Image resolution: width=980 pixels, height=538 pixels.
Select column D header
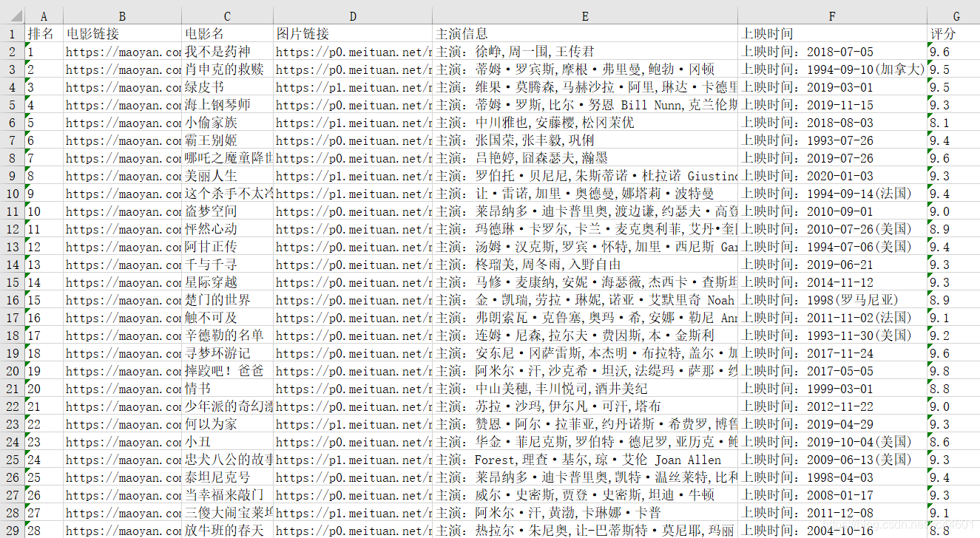353,16
